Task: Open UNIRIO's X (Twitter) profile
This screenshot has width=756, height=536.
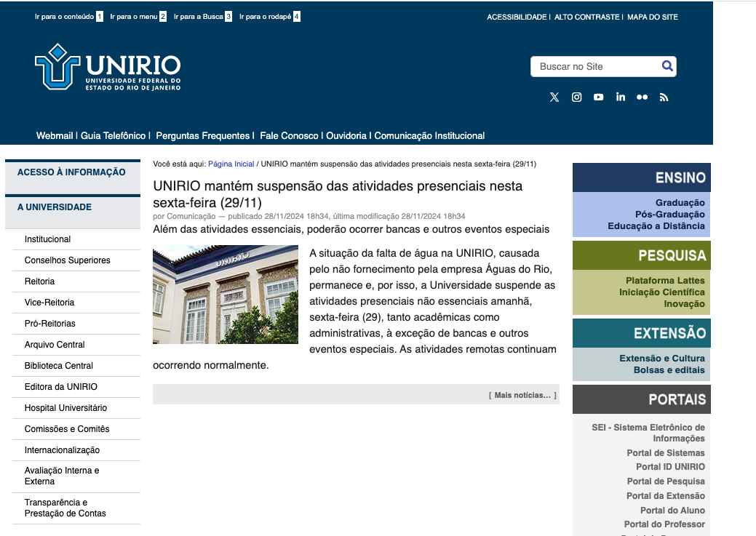Action: click(x=554, y=97)
